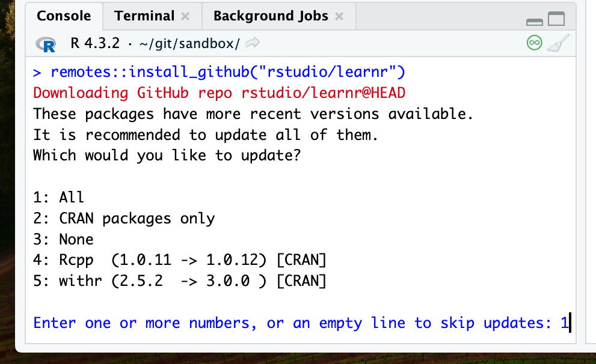This screenshot has width=596, height=364.
Task: Click the "2: CRAN packages only" line
Action: pyautogui.click(x=124, y=219)
